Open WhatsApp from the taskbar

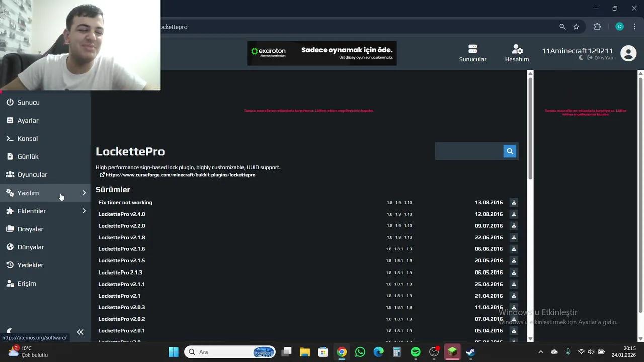360,352
